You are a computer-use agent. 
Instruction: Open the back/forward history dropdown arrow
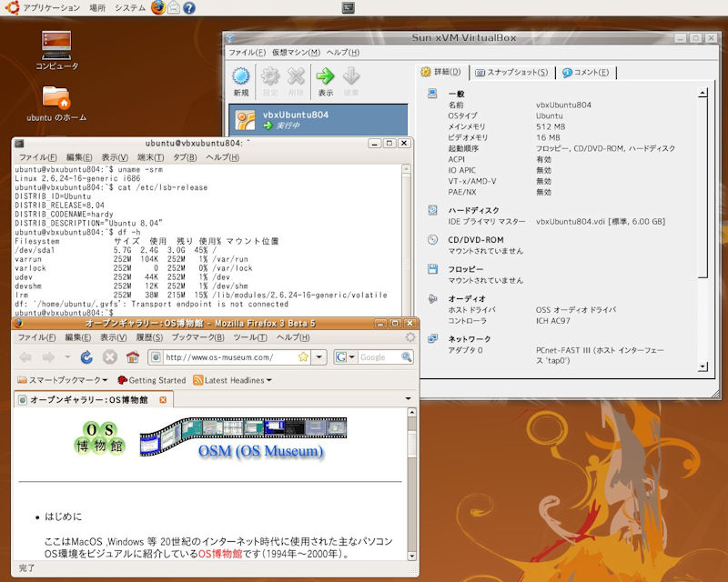click(67, 356)
